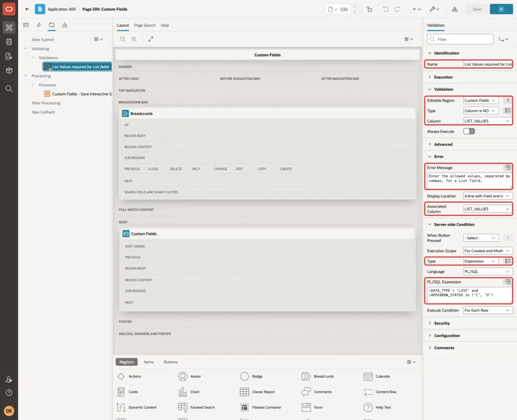This screenshot has height=420, width=517.
Task: Undo the last change
Action: point(385,9)
